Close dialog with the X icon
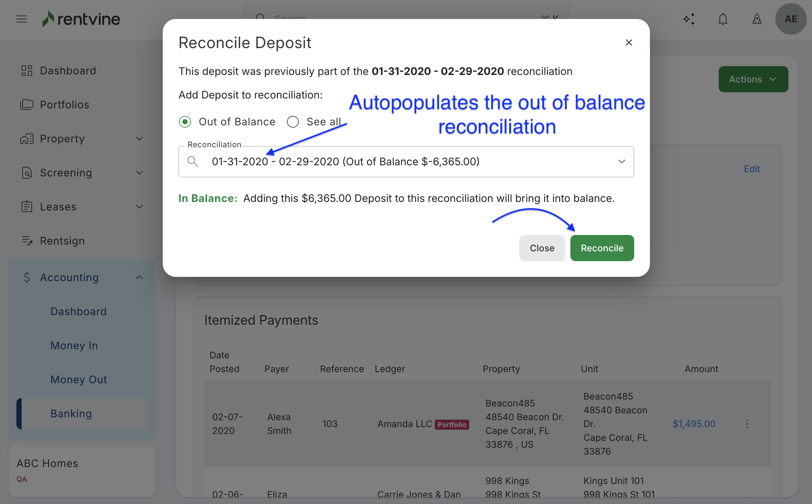812x504 pixels. 629,43
